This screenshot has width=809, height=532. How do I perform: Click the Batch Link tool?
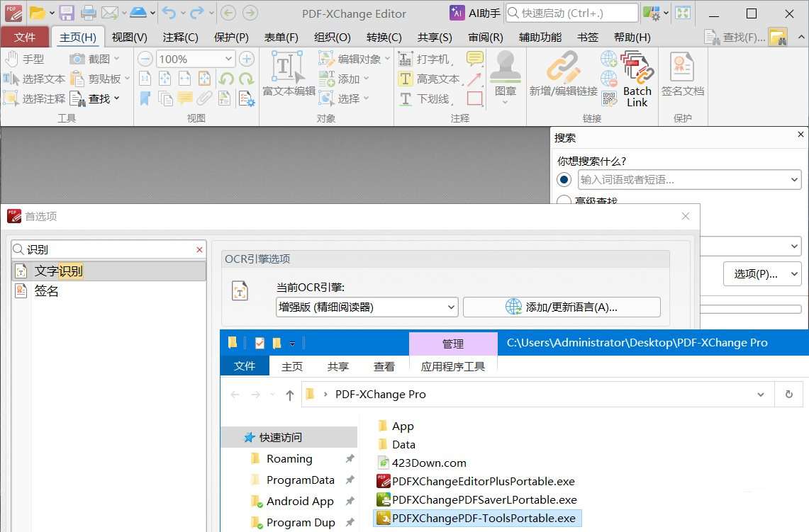pos(637,79)
